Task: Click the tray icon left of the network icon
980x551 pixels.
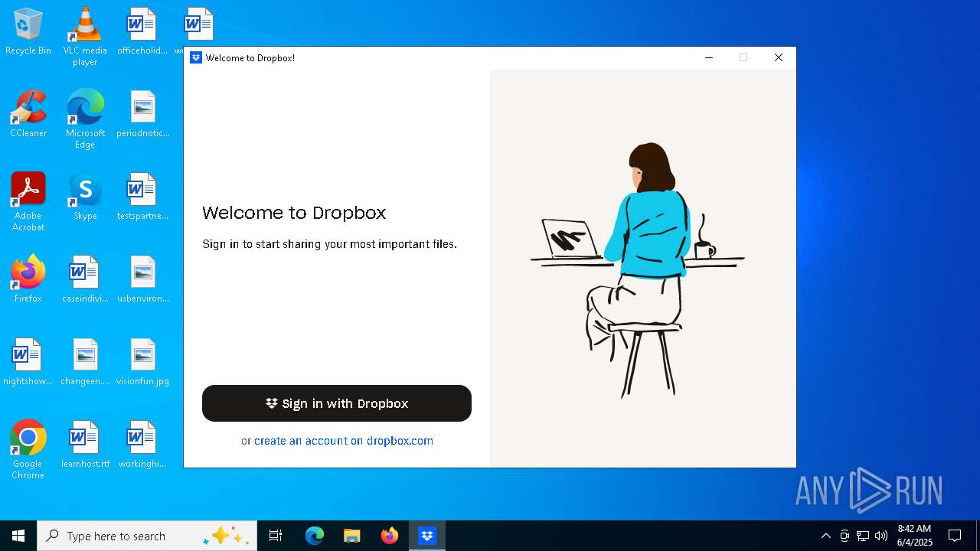Action: pyautogui.click(x=844, y=536)
